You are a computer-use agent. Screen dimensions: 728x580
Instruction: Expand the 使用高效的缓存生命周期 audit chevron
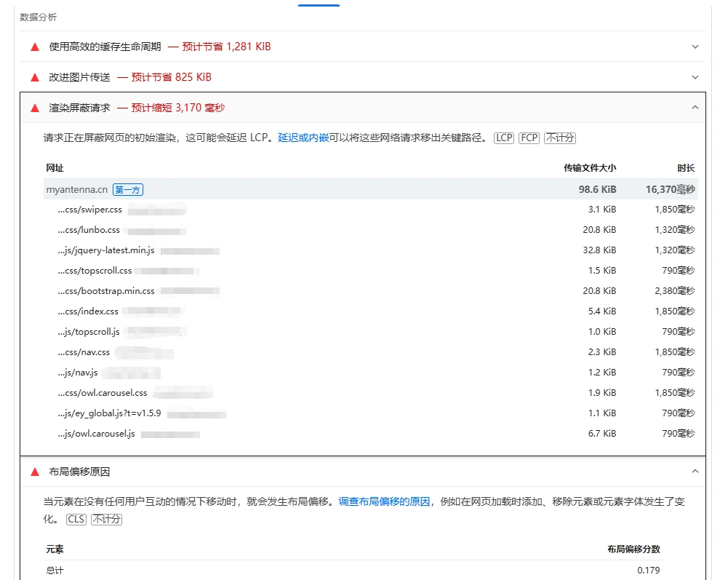[x=695, y=47]
